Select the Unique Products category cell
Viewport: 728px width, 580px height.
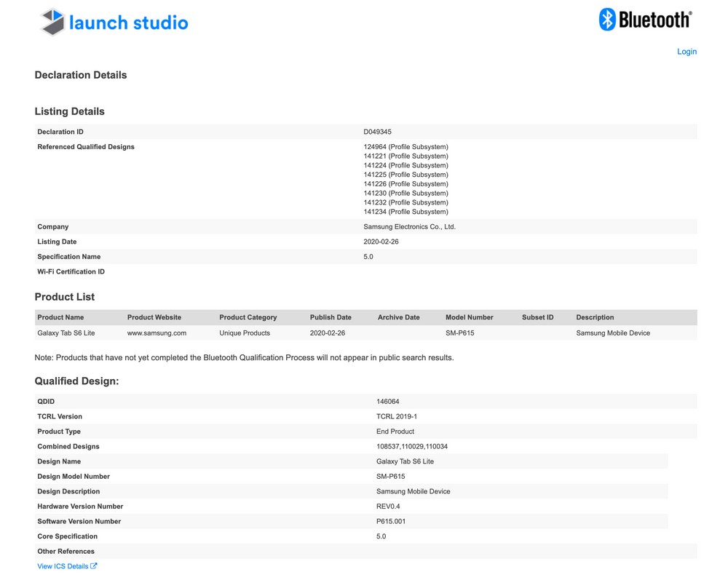(245, 333)
